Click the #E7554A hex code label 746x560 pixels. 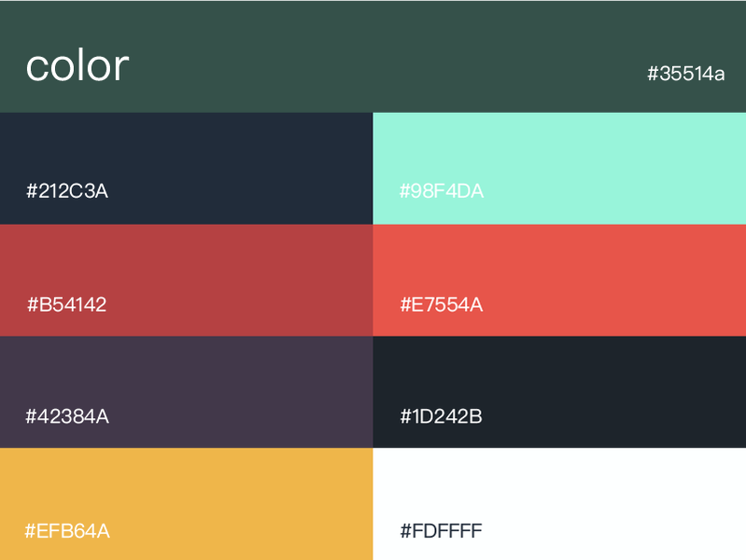pos(442,304)
